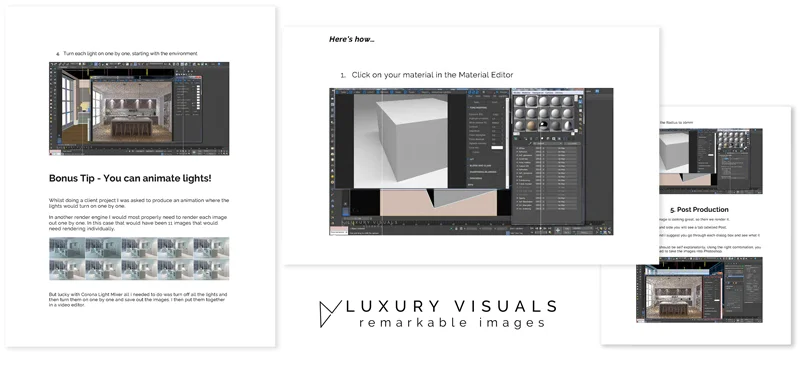Click the 'Whilst doing a client project' paragraph
Screen dimensions: 800x374
click(x=139, y=204)
